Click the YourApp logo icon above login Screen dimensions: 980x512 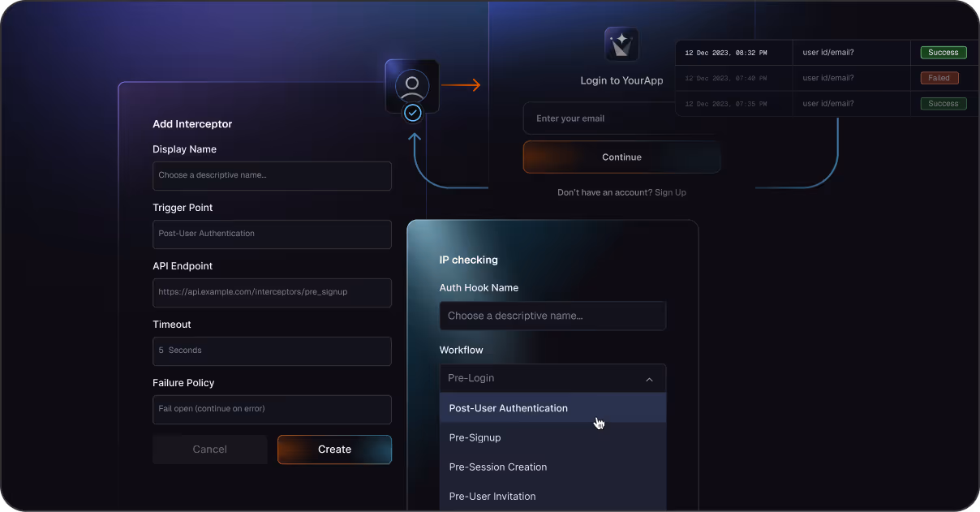[x=621, y=45]
